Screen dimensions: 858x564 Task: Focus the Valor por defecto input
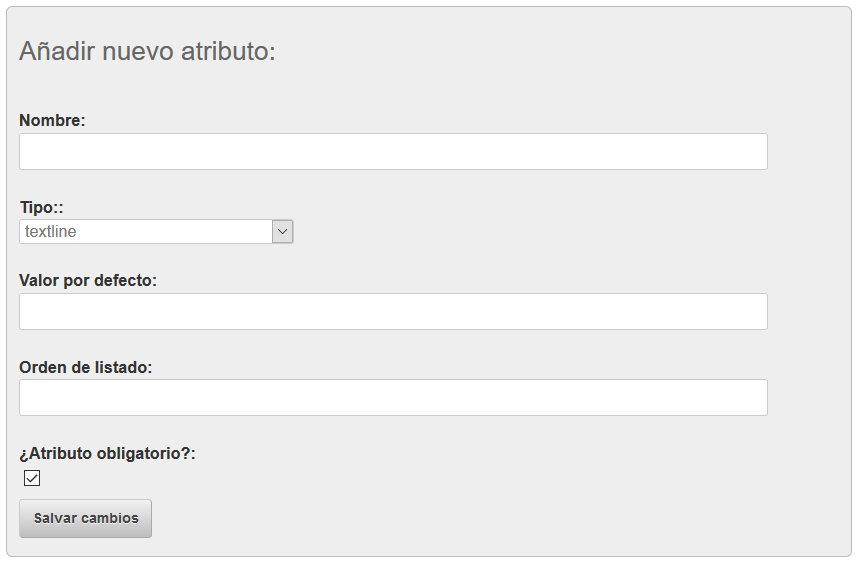point(393,312)
